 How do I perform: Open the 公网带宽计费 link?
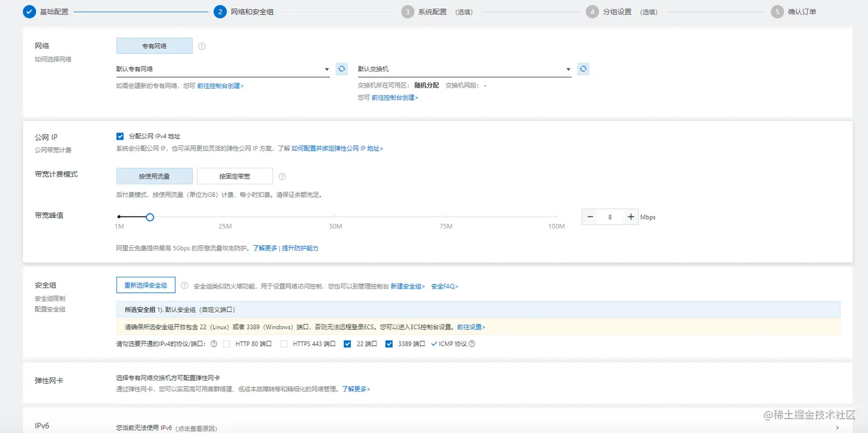53,150
